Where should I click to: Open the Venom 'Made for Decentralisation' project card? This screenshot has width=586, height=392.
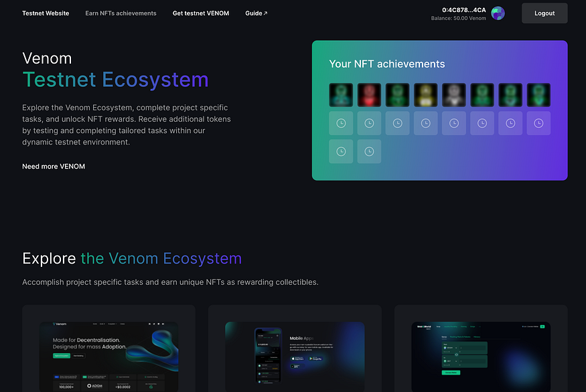coord(108,349)
